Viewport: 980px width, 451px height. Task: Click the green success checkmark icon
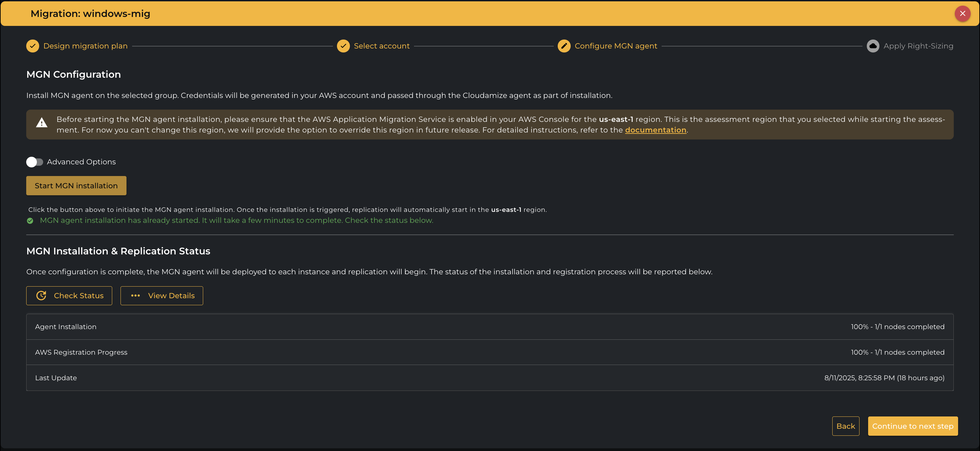(x=30, y=221)
